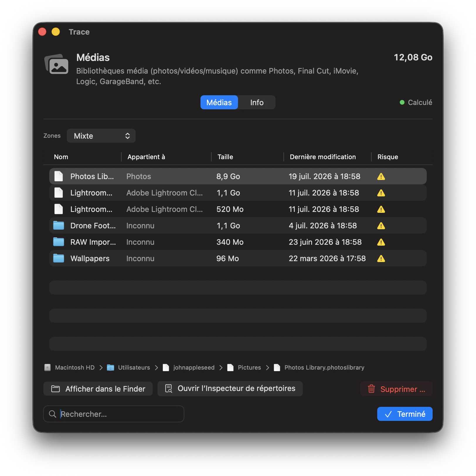Sort by Dernière modification column header
Screen dimensions: 476x476
click(x=323, y=157)
